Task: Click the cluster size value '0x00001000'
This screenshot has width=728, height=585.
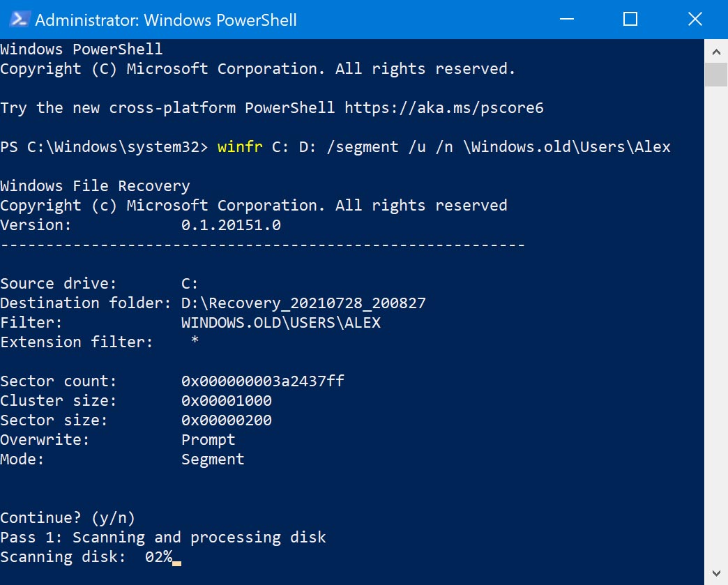Action: click(227, 401)
